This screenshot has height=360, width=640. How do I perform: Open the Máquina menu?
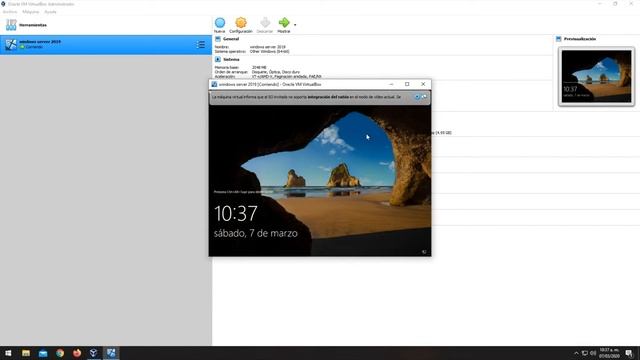point(31,12)
